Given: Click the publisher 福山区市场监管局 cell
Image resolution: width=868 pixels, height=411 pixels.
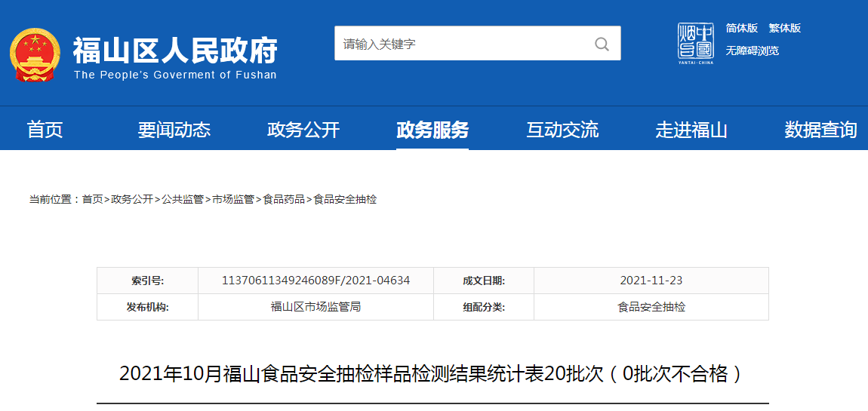Looking at the screenshot, I should tap(315, 306).
